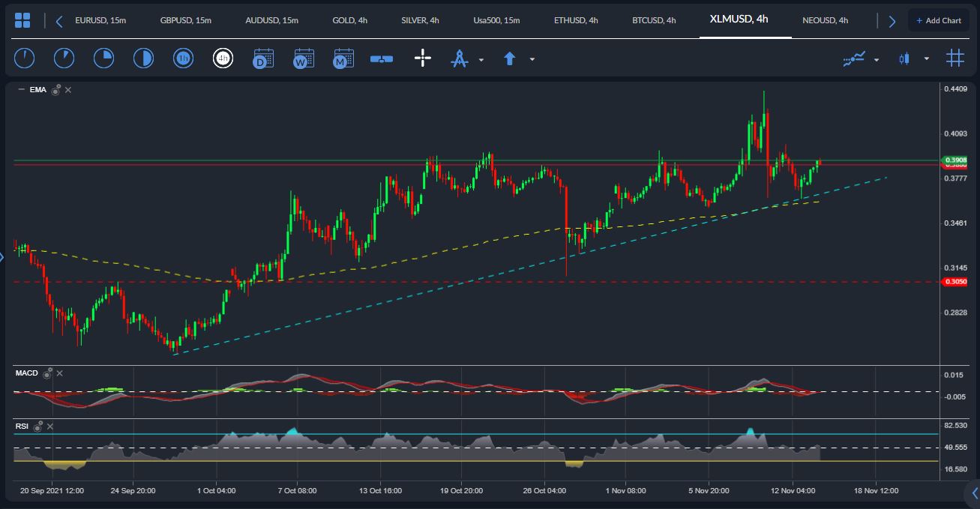Viewport: 980px width, 509px height.
Task: Expand the arrow markers dropdown
Action: pos(532,59)
